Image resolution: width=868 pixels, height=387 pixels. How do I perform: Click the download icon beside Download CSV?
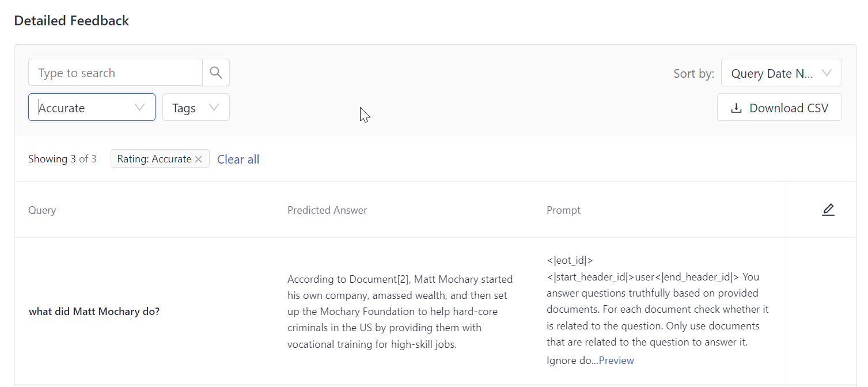[736, 107]
